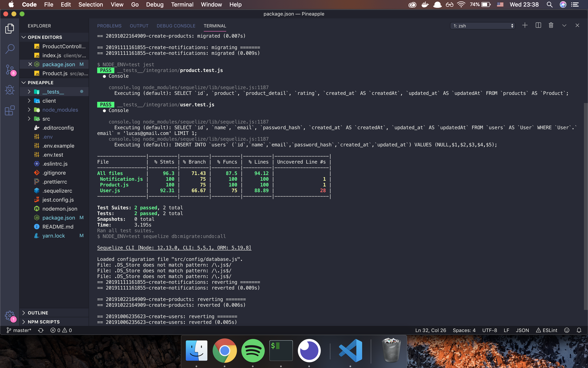The image size is (588, 368).
Task: Open the terminal shell selector '1: zsh'
Action: pyautogui.click(x=483, y=26)
